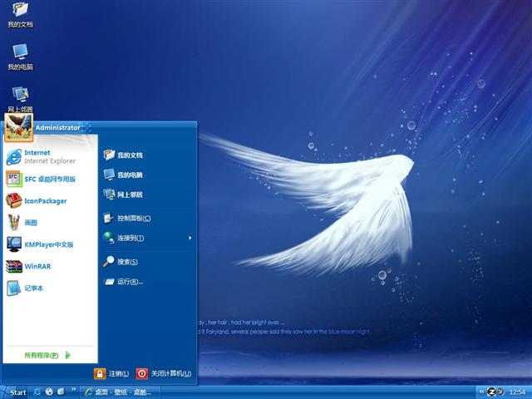
Task: Click 关闭计算机 shut down button
Action: point(164,374)
